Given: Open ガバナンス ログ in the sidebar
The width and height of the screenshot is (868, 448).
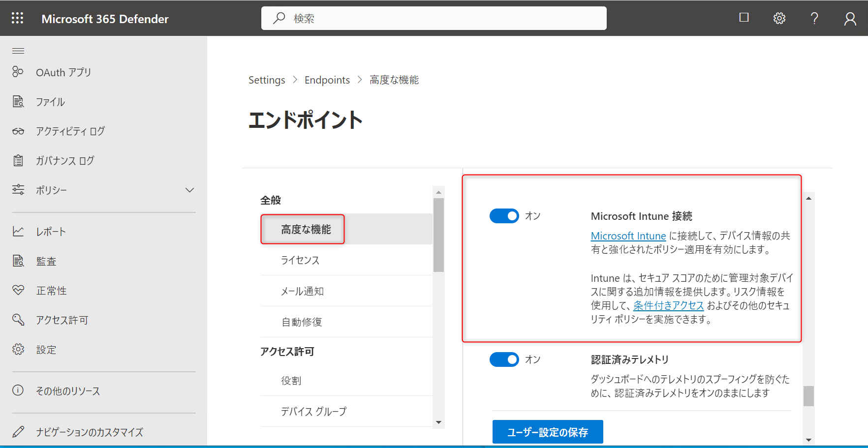Looking at the screenshot, I should coord(64,161).
